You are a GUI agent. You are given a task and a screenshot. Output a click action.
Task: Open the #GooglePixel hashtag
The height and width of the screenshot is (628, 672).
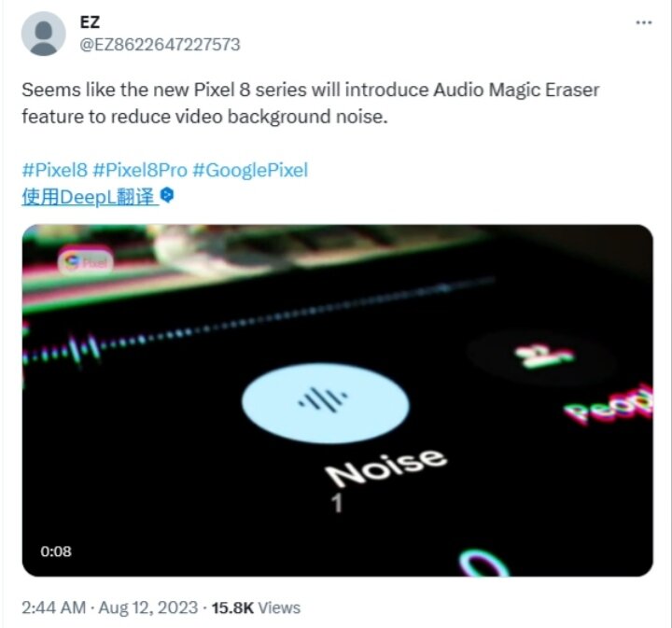250,170
